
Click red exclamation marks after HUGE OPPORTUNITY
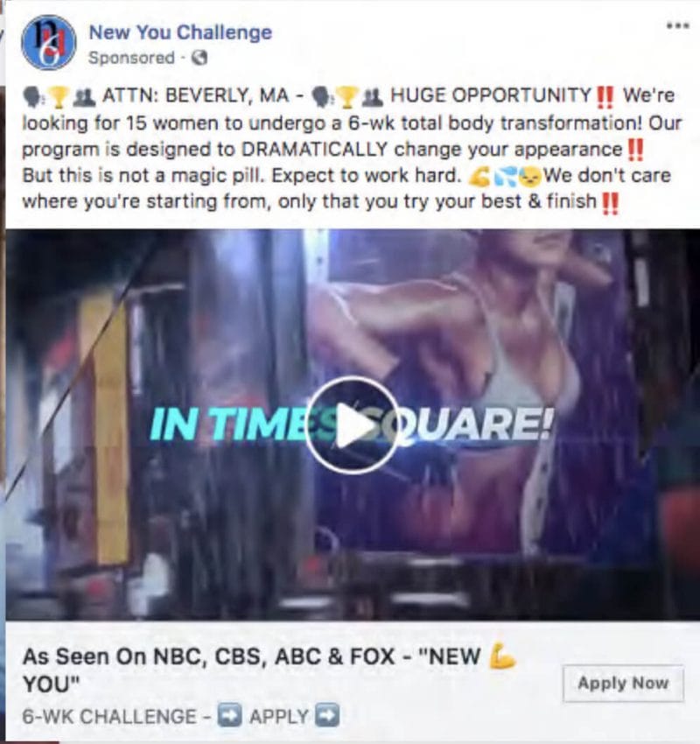(x=605, y=97)
